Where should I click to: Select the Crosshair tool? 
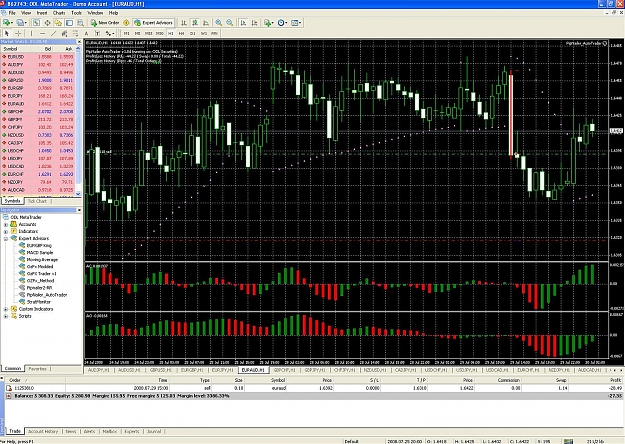point(18,33)
